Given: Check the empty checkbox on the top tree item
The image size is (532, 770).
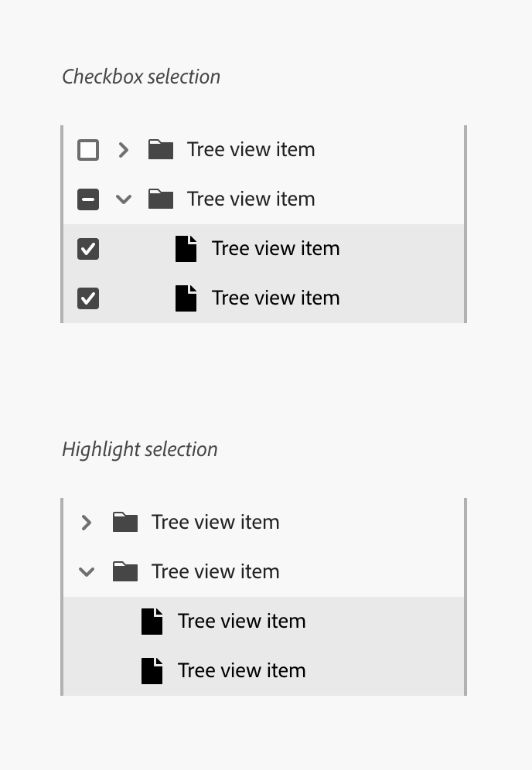Looking at the screenshot, I should point(87,149).
